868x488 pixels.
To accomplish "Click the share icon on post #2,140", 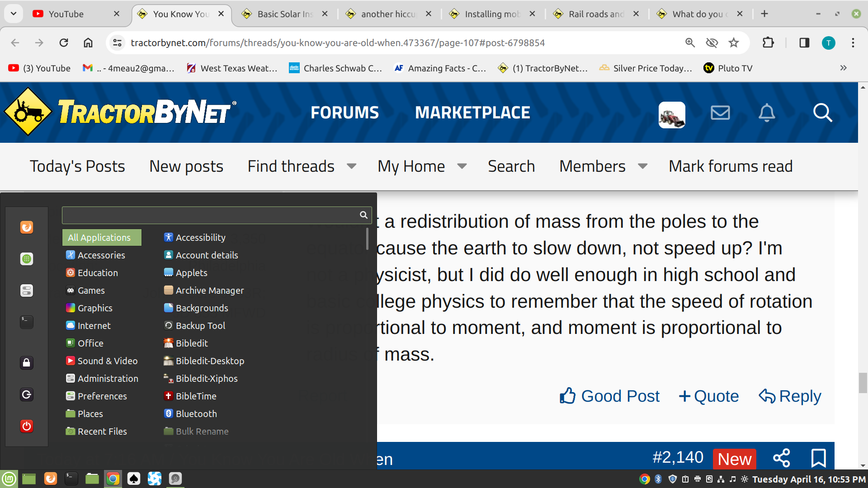I will tap(782, 458).
